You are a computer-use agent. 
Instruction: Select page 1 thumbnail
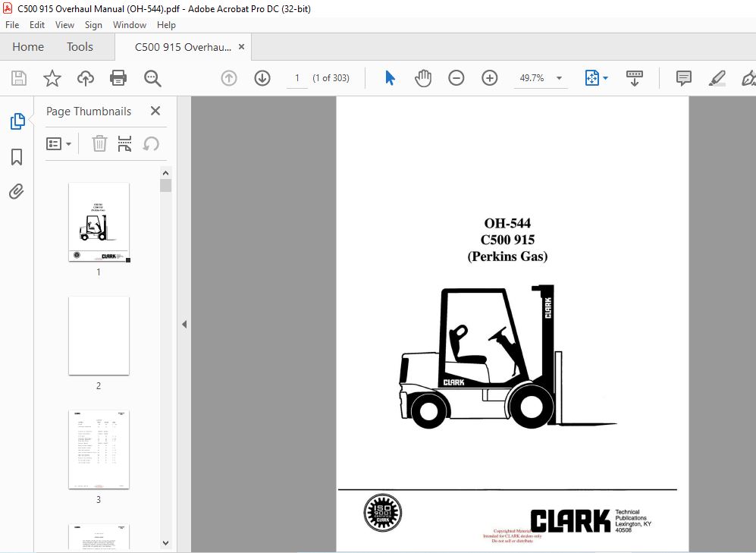tap(99, 222)
